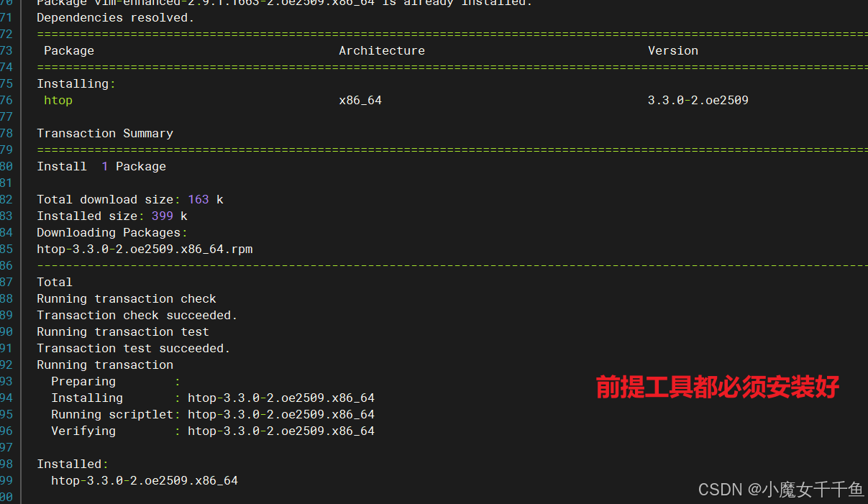Click the 'x86_64' architecture value
868x504 pixels.
tap(360, 100)
